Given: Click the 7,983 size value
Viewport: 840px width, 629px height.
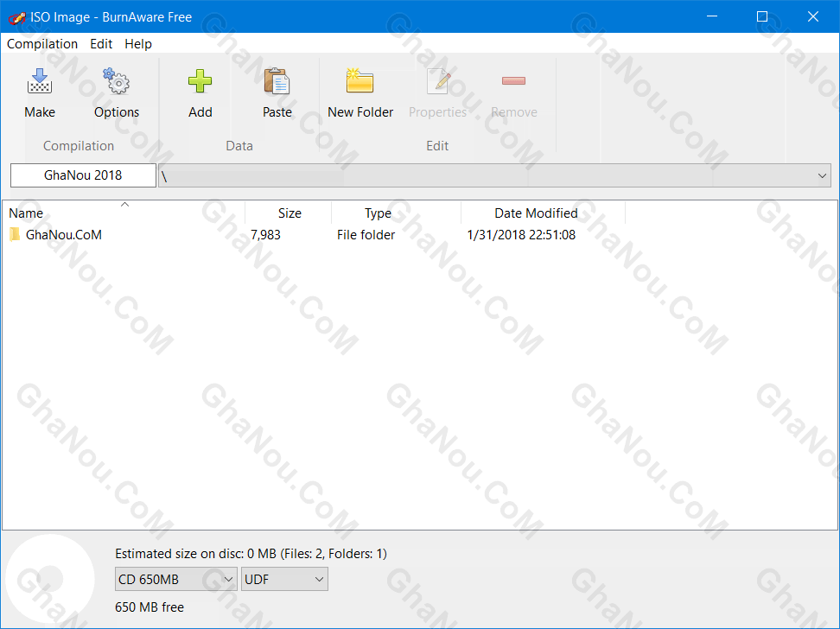Looking at the screenshot, I should tap(265, 235).
